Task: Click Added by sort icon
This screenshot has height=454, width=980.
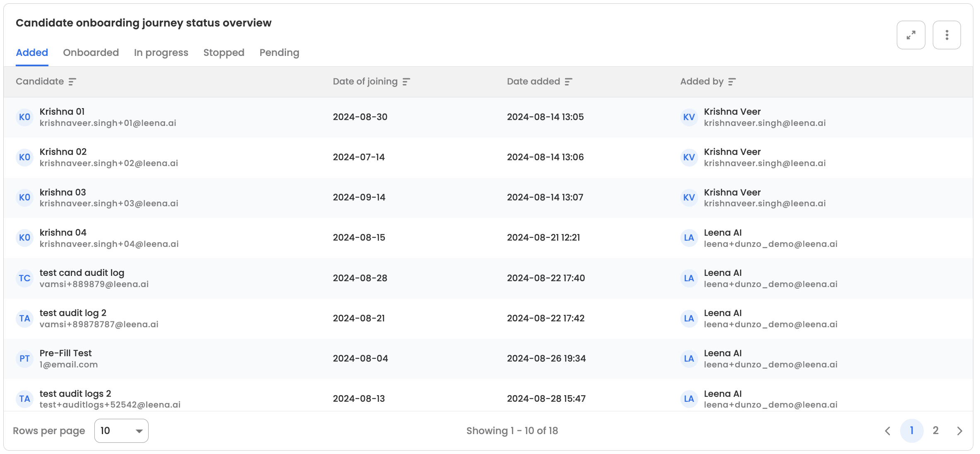Action: click(732, 82)
